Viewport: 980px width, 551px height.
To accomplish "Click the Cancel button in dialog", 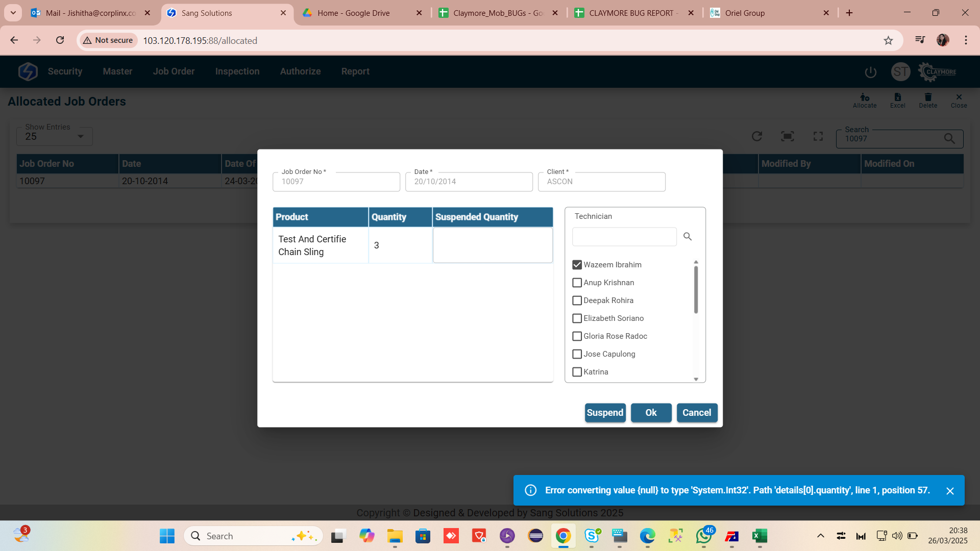I will click(697, 413).
